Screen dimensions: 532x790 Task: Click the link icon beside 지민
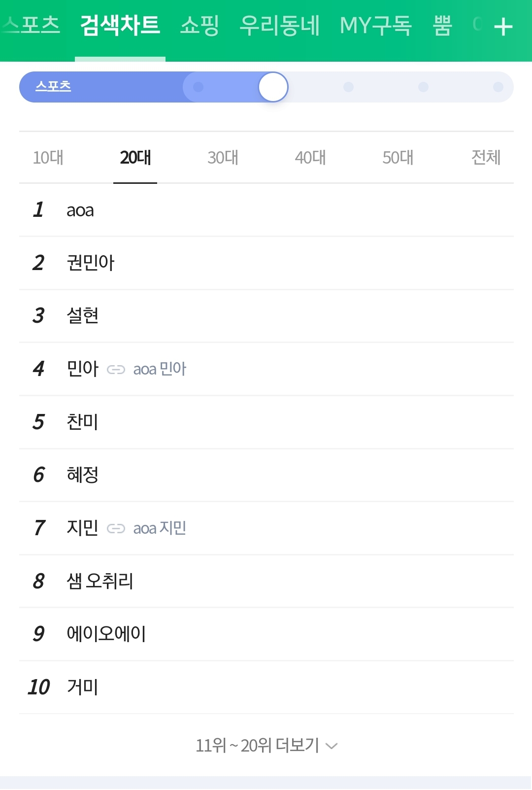116,529
